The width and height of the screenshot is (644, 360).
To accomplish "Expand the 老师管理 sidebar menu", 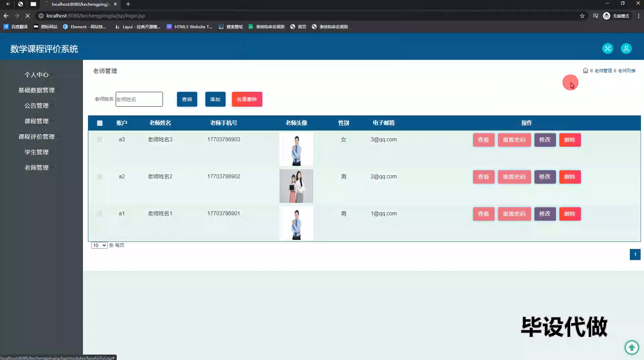I will (37, 167).
